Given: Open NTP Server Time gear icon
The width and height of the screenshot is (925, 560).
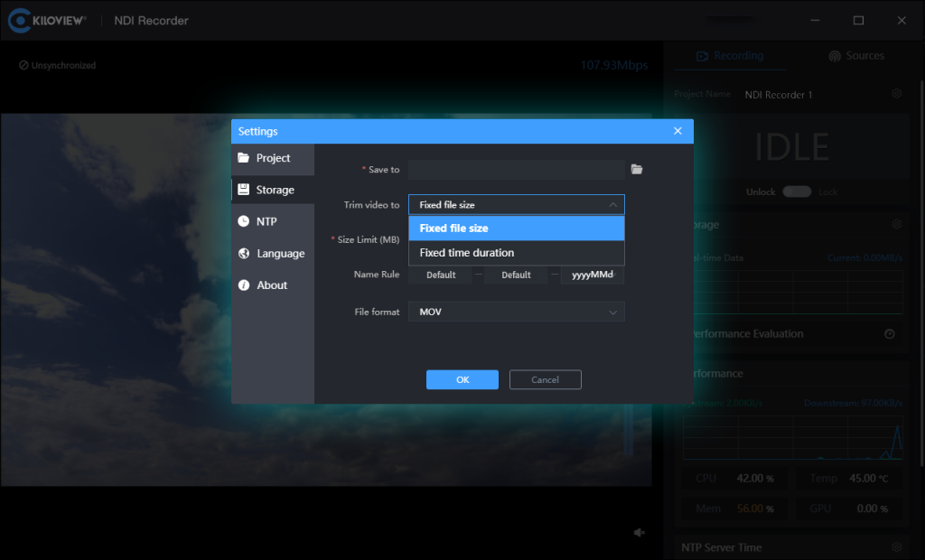Looking at the screenshot, I should [896, 546].
